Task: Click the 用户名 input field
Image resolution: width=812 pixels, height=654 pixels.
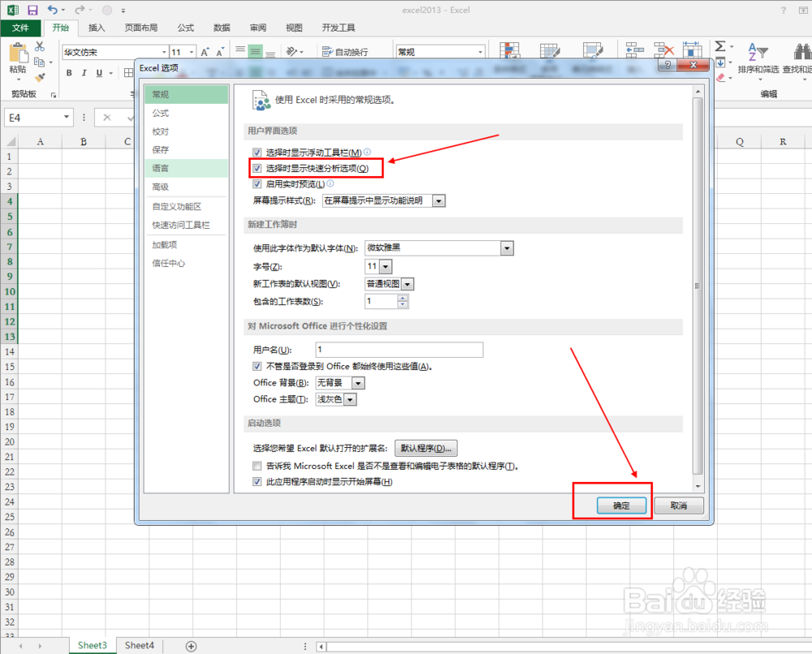Action: 400,350
